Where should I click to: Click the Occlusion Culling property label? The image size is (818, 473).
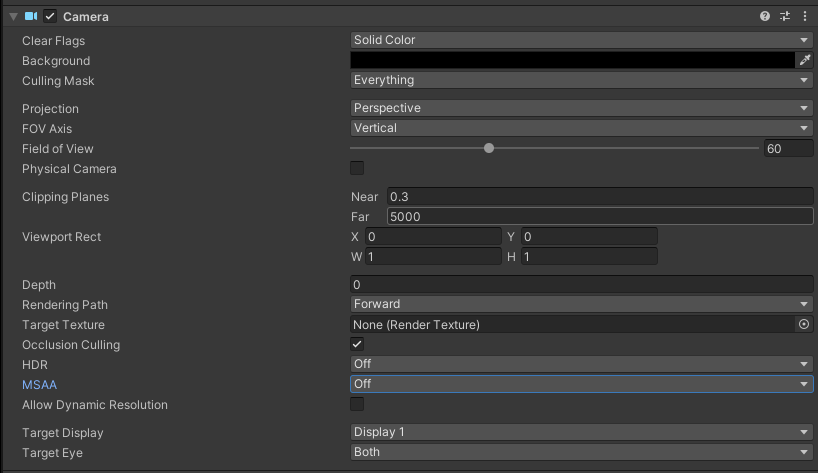[x=71, y=345]
